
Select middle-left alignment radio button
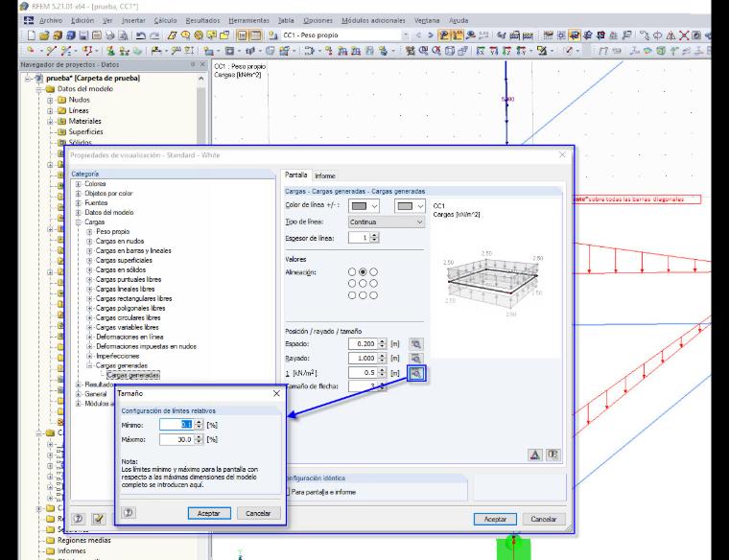pos(352,284)
